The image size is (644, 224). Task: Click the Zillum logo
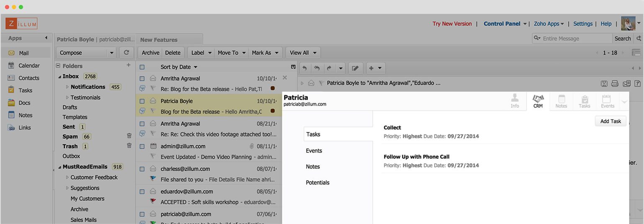(21, 24)
